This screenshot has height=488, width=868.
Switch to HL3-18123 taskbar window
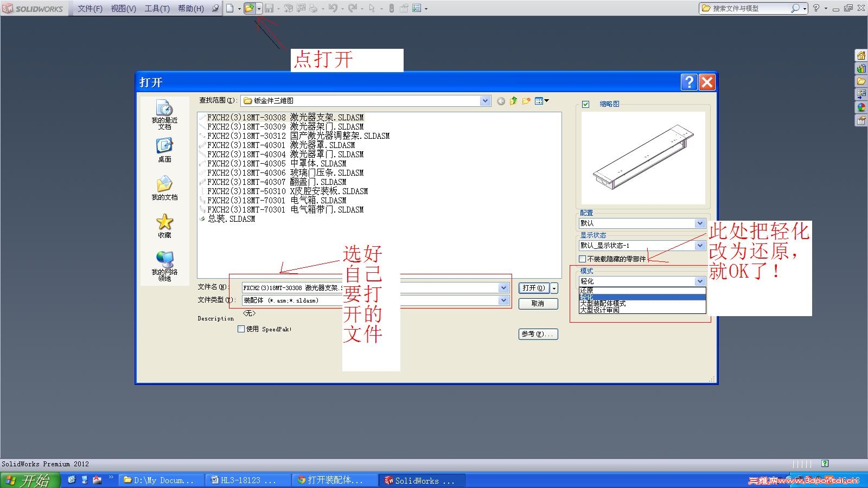click(248, 480)
